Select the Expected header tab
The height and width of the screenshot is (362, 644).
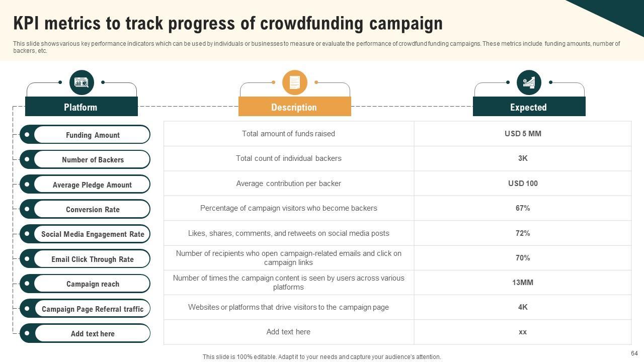529,107
